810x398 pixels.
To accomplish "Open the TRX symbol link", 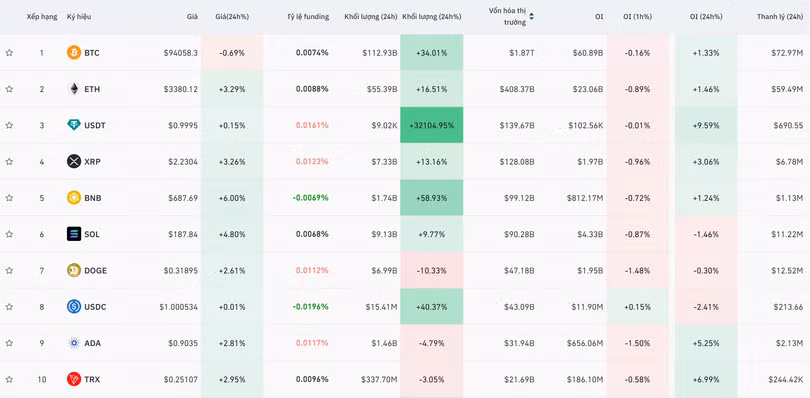I will (92, 379).
